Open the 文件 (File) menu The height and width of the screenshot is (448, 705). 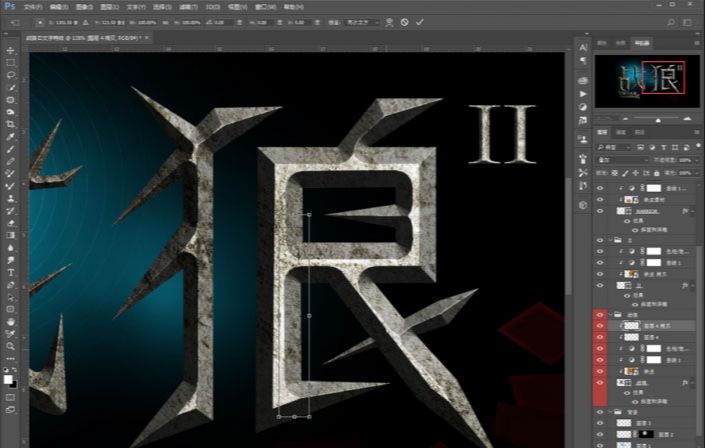(32, 7)
